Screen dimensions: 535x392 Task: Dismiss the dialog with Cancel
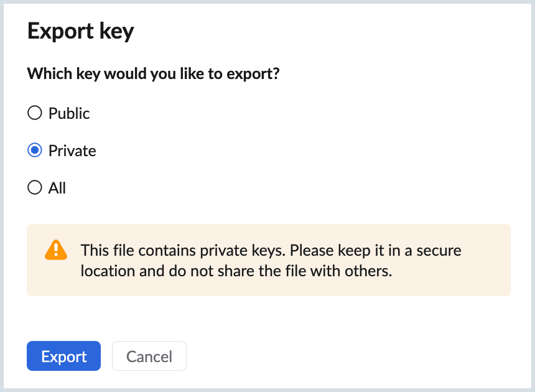(149, 356)
